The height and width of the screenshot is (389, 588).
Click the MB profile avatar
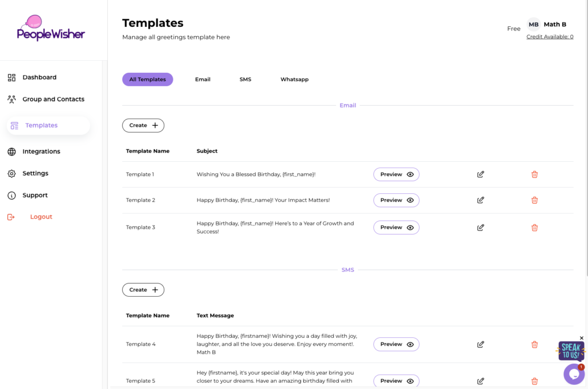tap(533, 25)
